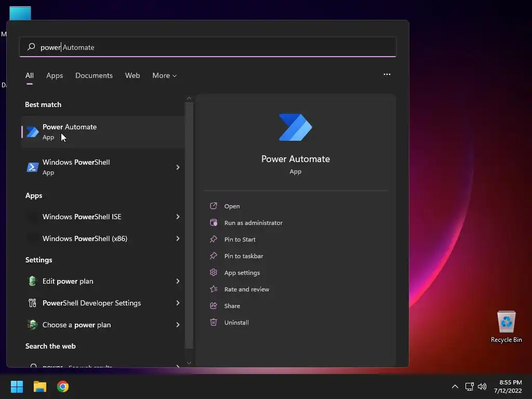Open the clock showing 8:55 PM

[508, 387]
